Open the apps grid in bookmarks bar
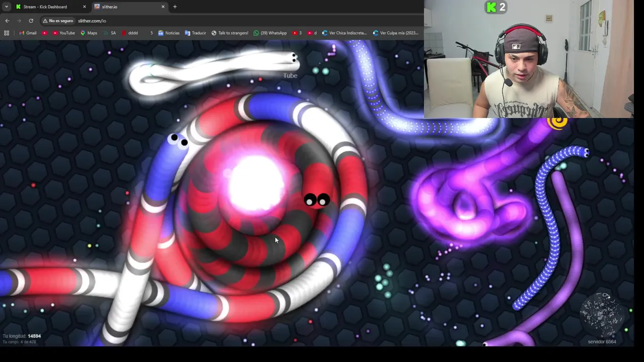Viewport: 644px width, 362px height. [x=7, y=33]
